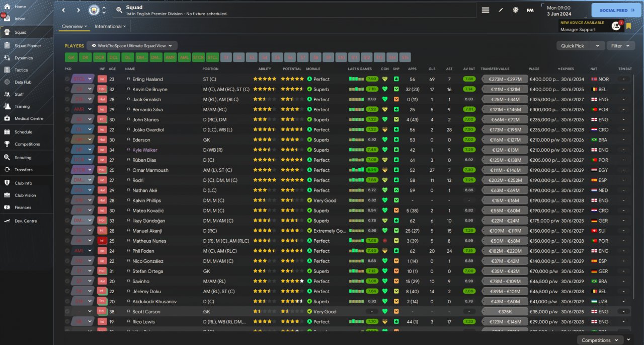The width and height of the screenshot is (644, 345).
Task: Open the Scouting sidebar icon
Action: 8,158
